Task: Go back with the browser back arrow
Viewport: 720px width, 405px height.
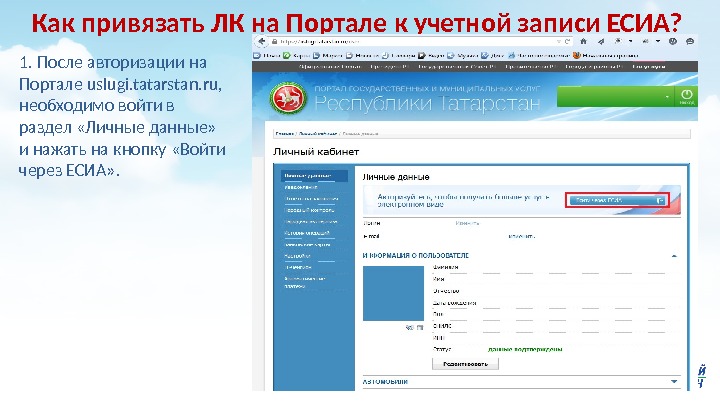Action: (261, 41)
